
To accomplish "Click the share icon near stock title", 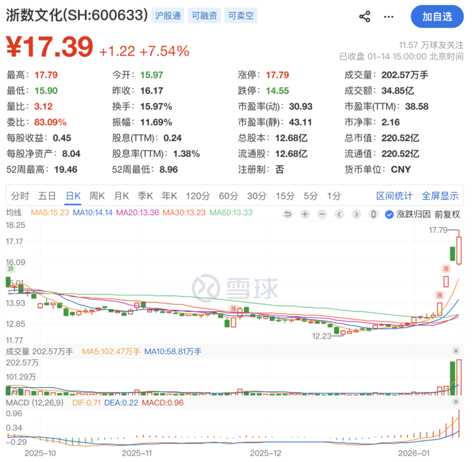I will click(365, 16).
